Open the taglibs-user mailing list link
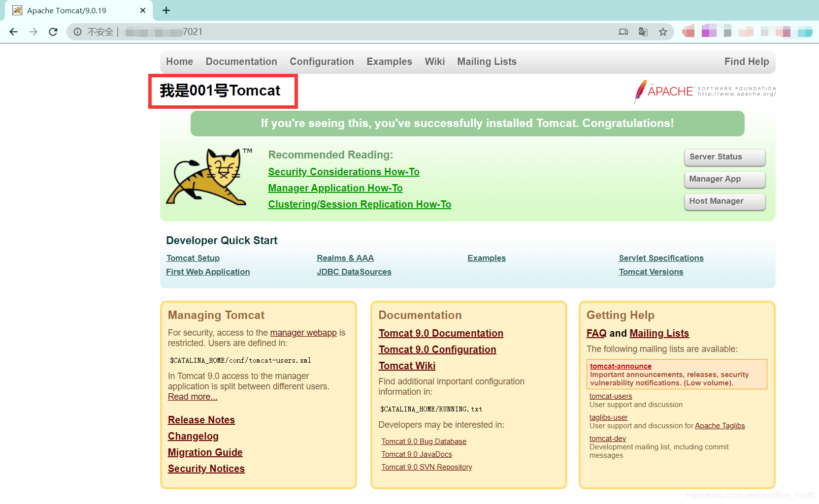 (x=608, y=417)
